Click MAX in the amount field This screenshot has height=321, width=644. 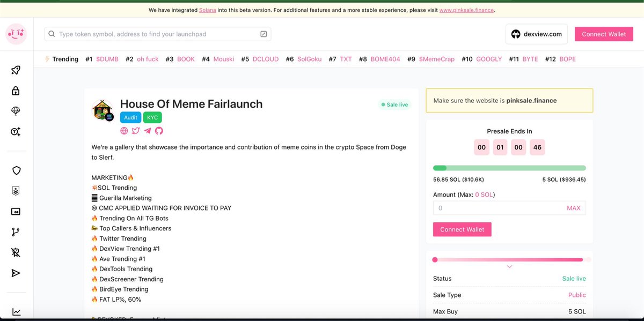[x=573, y=208]
